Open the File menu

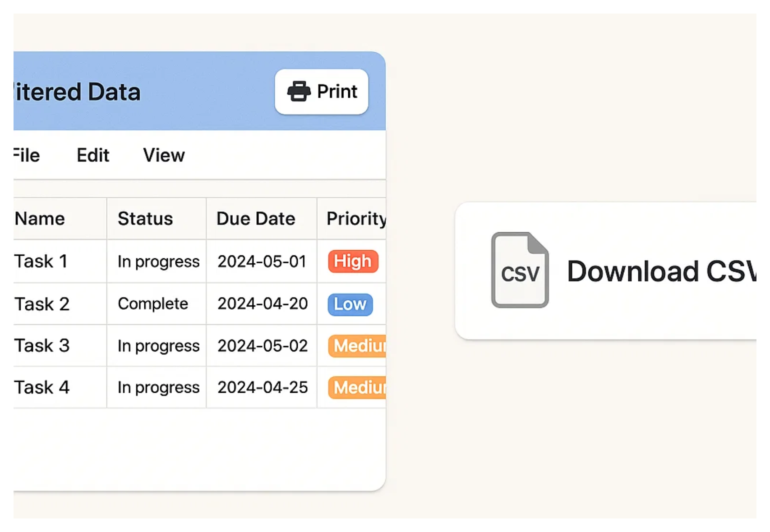coord(27,155)
